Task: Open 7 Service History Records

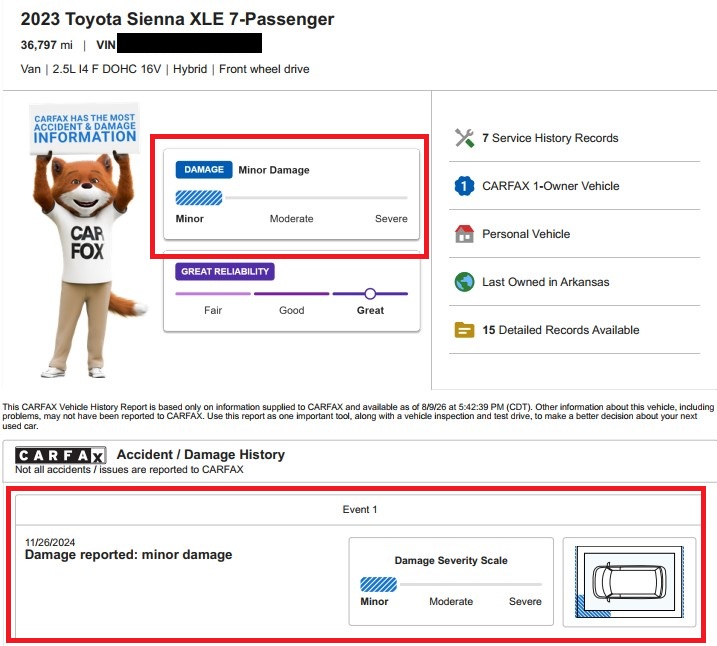Action: point(550,138)
